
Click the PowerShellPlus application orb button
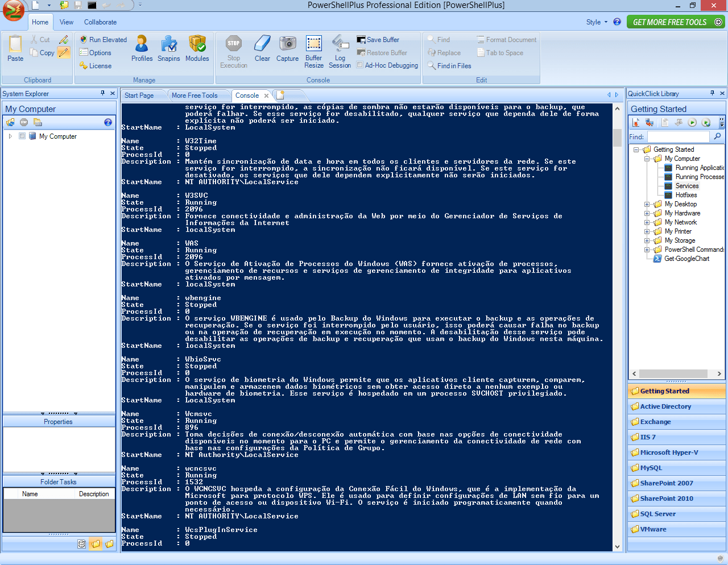point(14,10)
